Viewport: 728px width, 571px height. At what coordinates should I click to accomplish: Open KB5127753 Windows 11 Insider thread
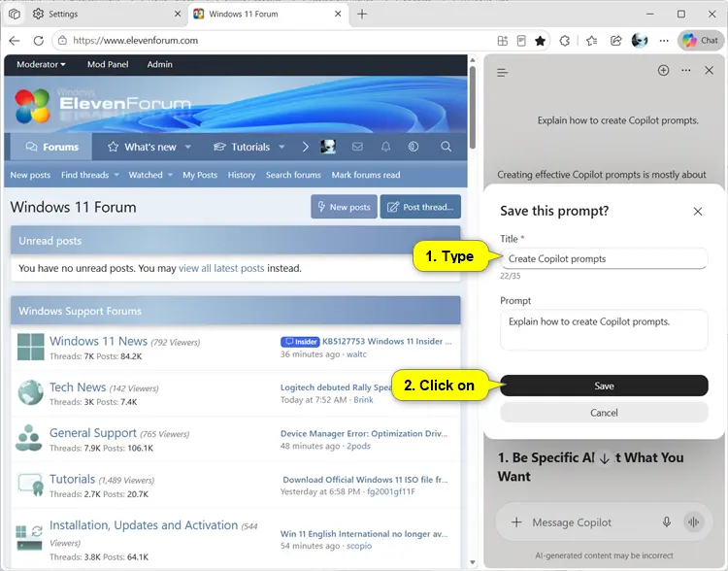[386, 341]
